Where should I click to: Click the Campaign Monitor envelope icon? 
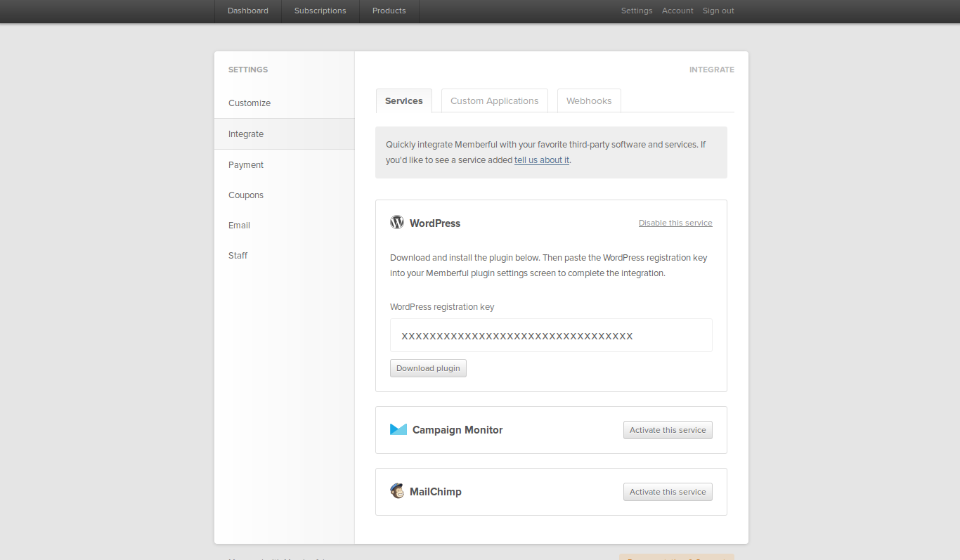[398, 429]
